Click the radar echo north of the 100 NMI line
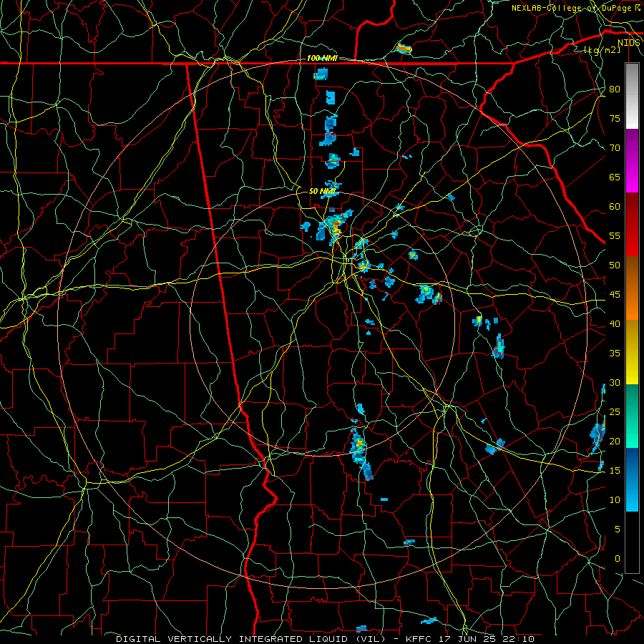Screen dimensions: 644x644 tap(404, 49)
